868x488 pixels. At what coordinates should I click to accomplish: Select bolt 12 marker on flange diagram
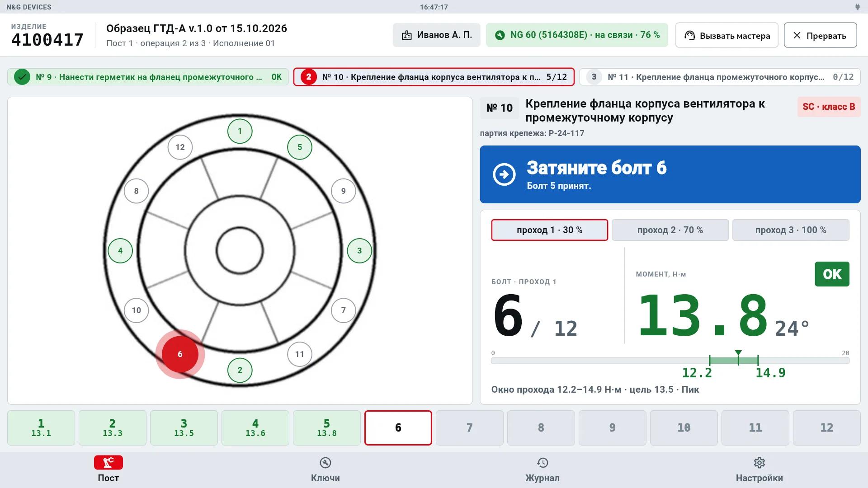(180, 147)
